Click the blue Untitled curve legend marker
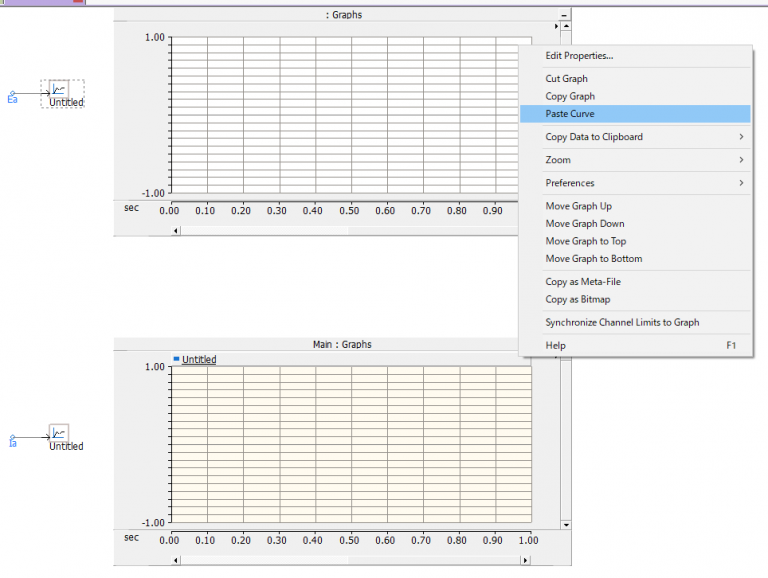 tap(176, 358)
